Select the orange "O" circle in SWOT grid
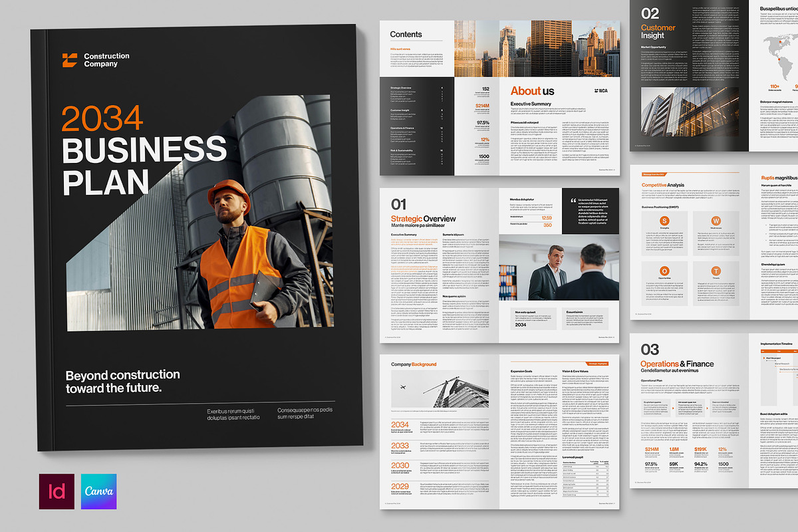 664,271
